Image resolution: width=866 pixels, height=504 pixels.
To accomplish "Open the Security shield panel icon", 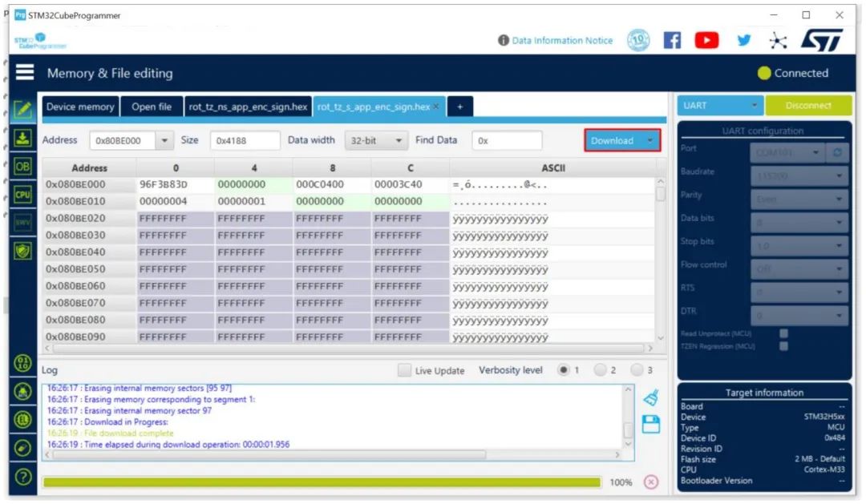I will (22, 251).
